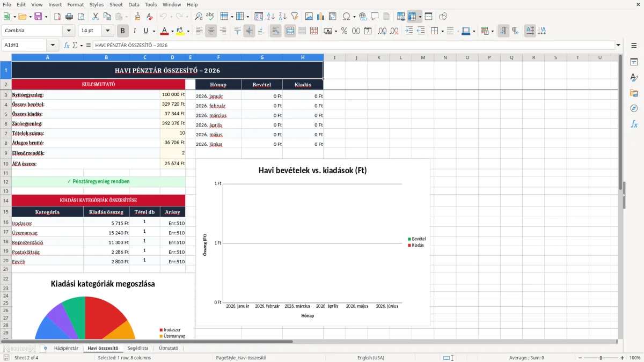Open the 14 pt font size dropdown
Screen dimensions: 644x362
[x=108, y=31]
